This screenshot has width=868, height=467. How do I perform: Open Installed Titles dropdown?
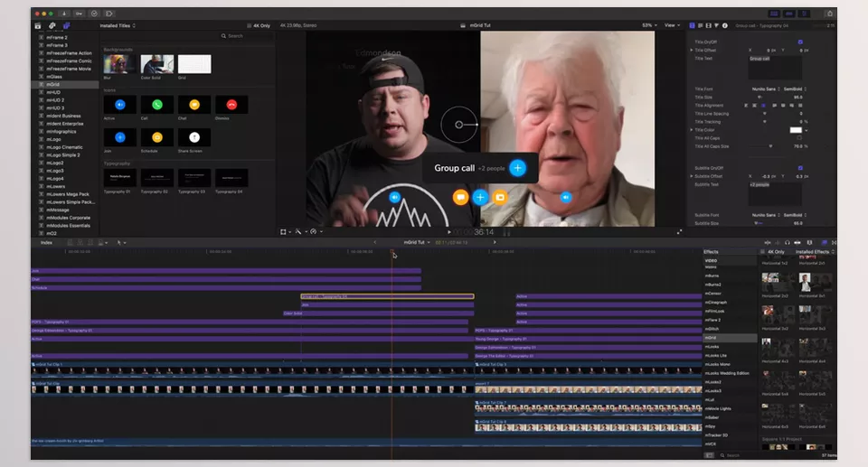tap(118, 25)
